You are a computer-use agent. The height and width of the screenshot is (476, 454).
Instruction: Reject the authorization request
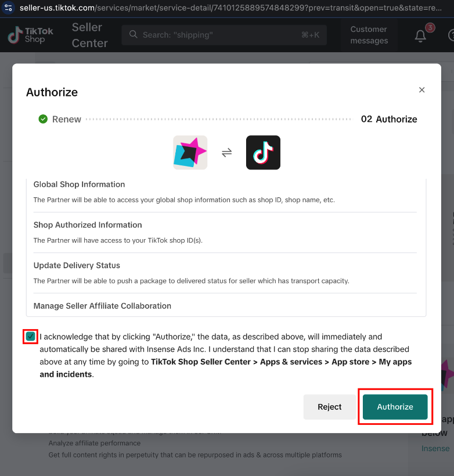tap(330, 407)
